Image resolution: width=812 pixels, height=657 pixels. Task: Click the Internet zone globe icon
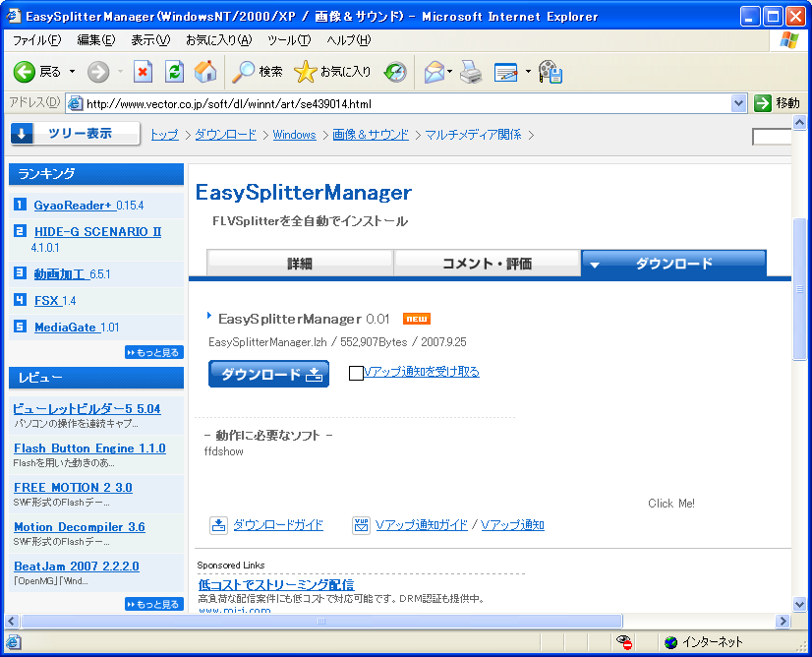671,642
